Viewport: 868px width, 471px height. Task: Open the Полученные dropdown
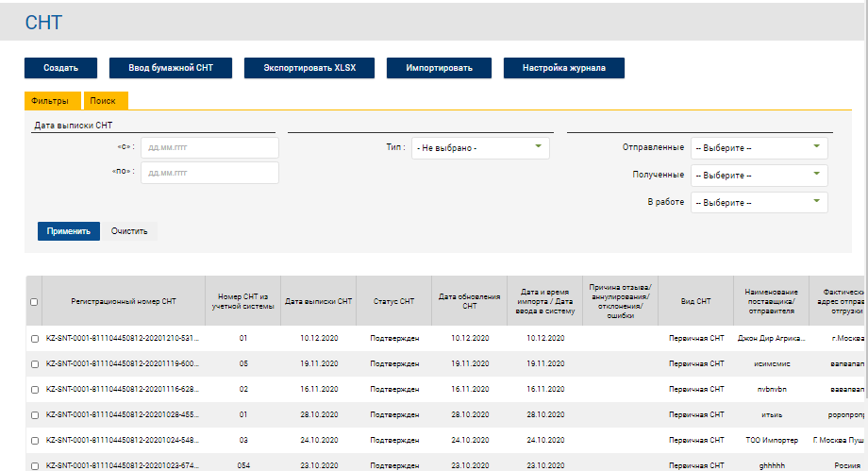pos(759,176)
